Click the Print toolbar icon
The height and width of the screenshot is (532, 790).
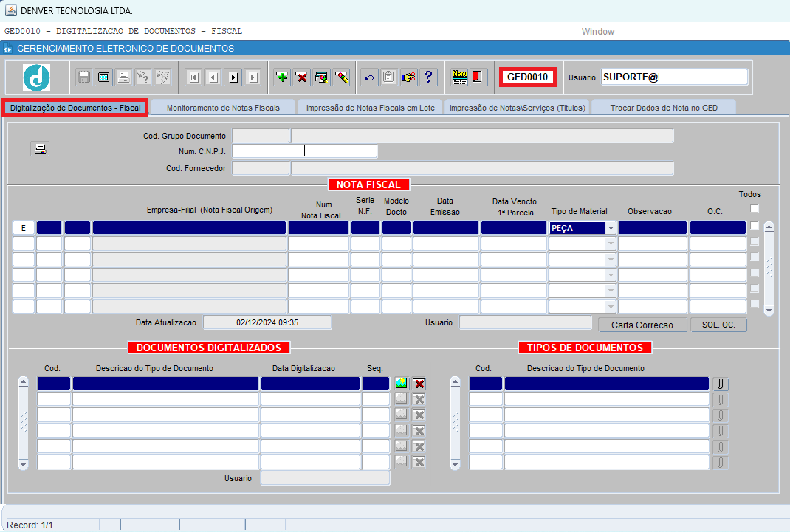point(123,77)
